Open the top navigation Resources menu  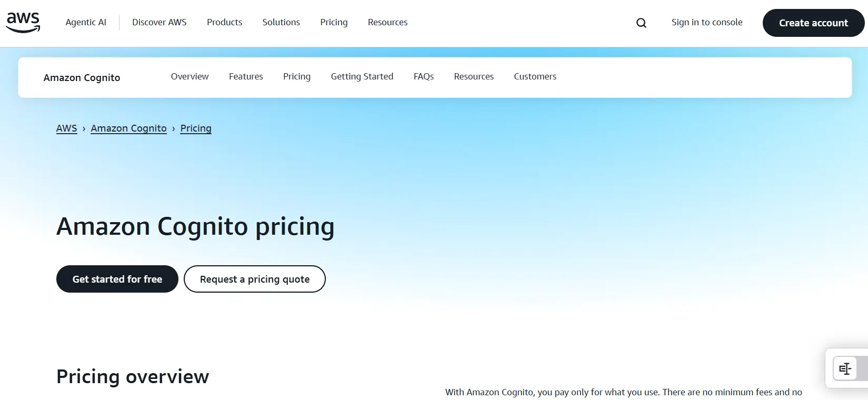pyautogui.click(x=388, y=22)
